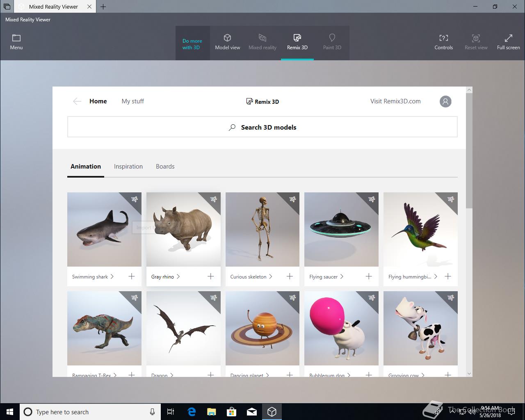Open Paint 3D from toolbar

tap(332, 43)
